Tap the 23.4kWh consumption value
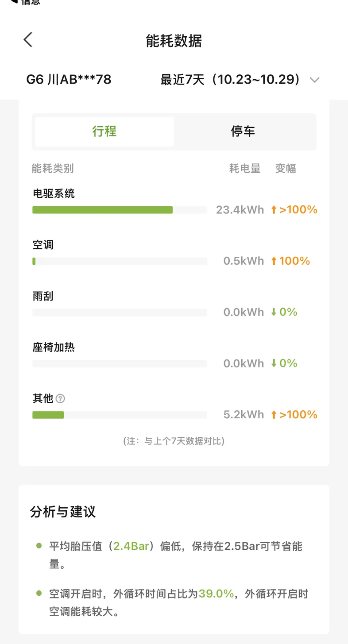The width and height of the screenshot is (348, 644). click(x=240, y=210)
